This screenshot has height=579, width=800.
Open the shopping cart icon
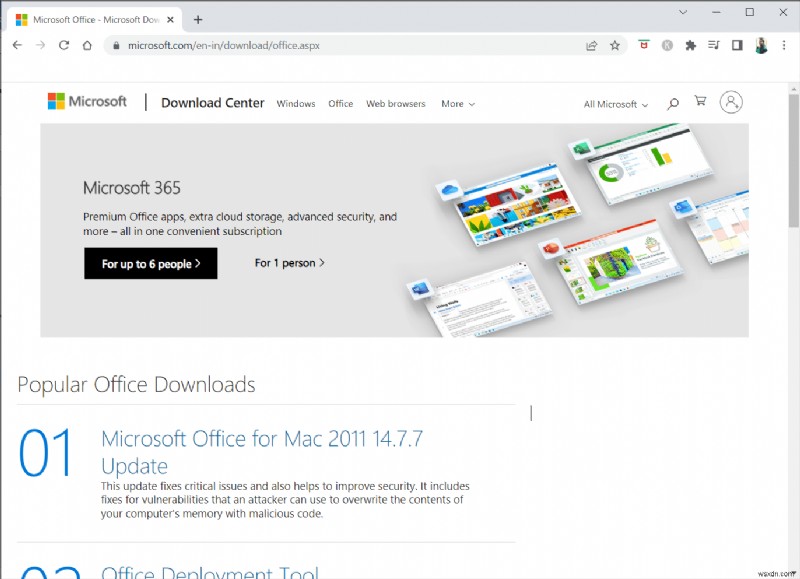[x=701, y=103]
